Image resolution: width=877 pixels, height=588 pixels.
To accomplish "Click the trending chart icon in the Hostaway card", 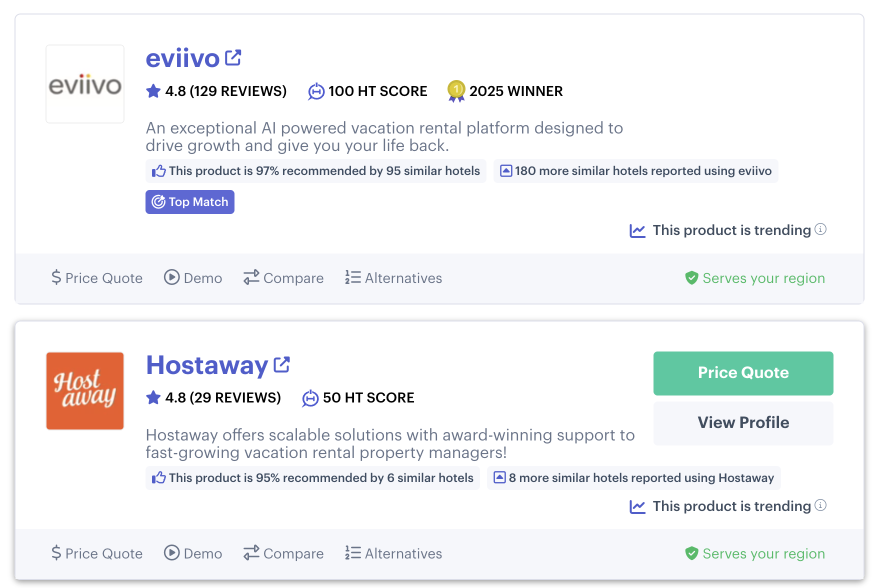I will [637, 506].
